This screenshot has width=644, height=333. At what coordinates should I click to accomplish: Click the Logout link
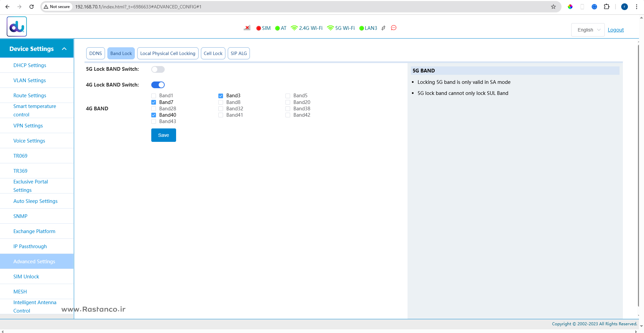pos(615,30)
